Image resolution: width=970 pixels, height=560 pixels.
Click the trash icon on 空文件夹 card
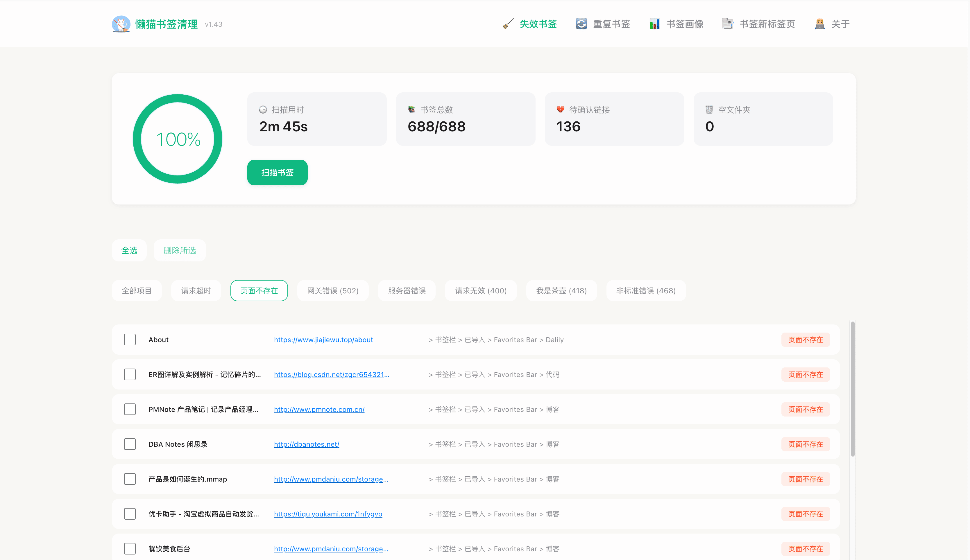709,109
